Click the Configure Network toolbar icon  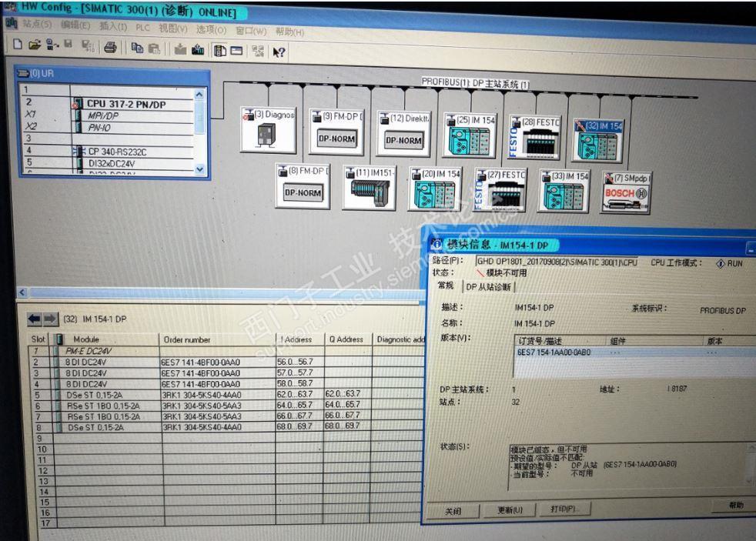(x=258, y=51)
